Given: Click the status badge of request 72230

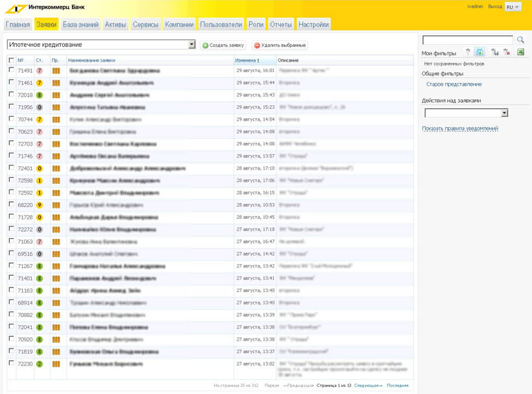Looking at the screenshot, I should (40, 364).
